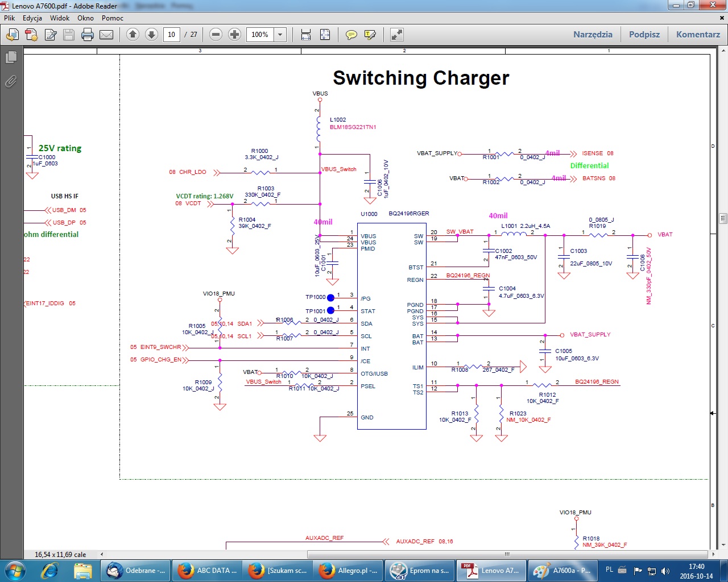Zoom out with the minus button

[216, 35]
